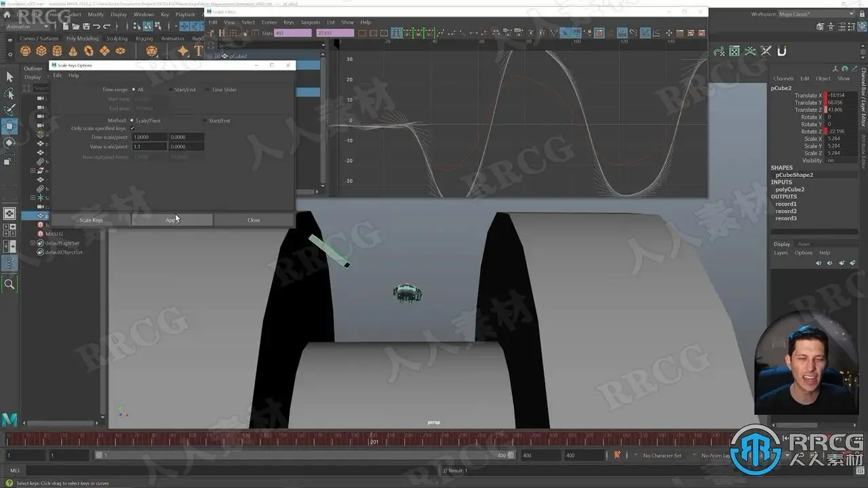Click the Value pivot field 0.0000
Viewport: 868px width, 488px height.
click(186, 146)
